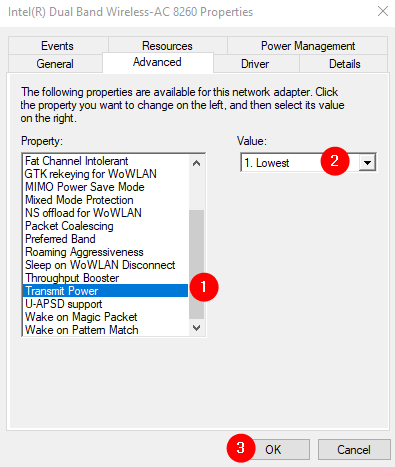Close the adapter Properties window
This screenshot has width=395, height=467.
pos(383,11)
